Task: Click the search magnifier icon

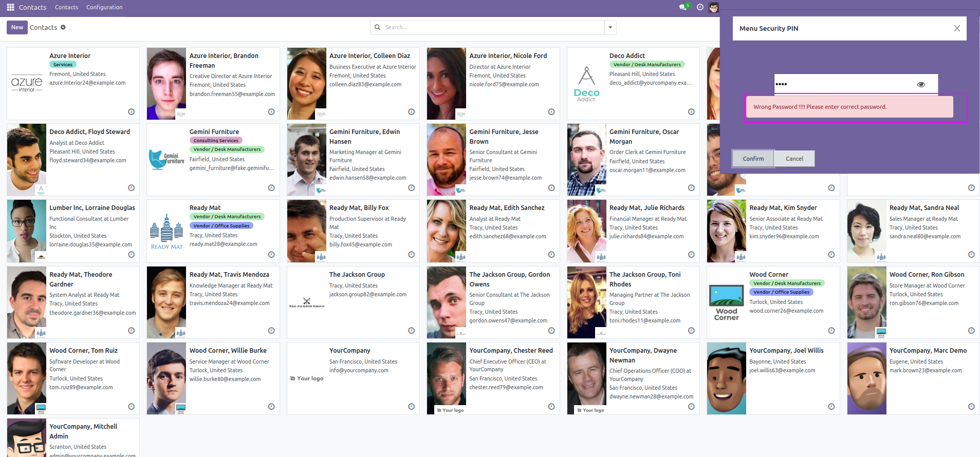Action: (x=378, y=27)
